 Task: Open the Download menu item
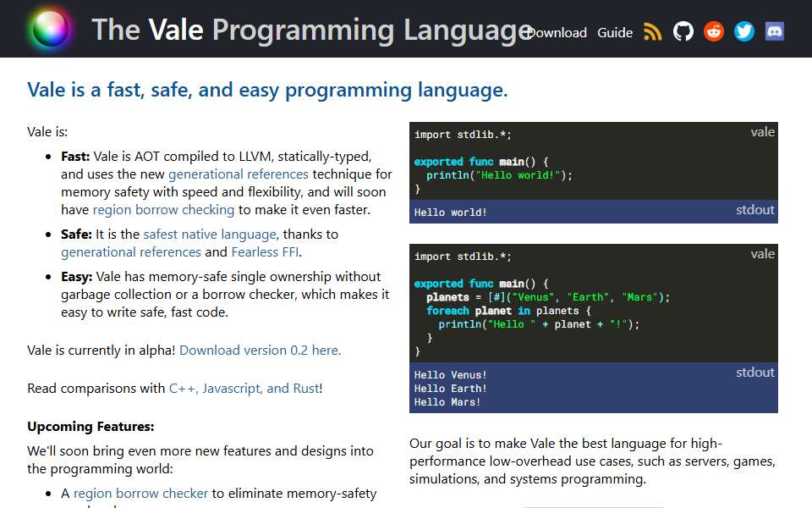pos(557,33)
